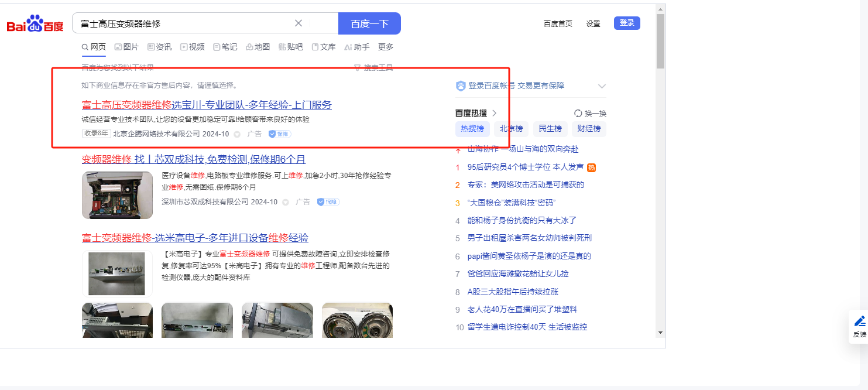Image resolution: width=868 pixels, height=390 pixels.
Task: Open result 变频器维修 找丨芯双成科技
Action: [x=193, y=160]
